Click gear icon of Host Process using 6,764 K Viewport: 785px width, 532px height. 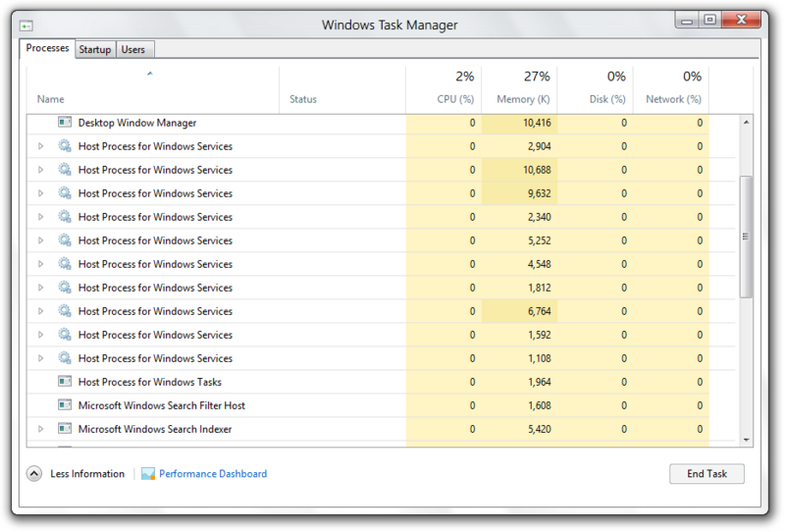65,311
